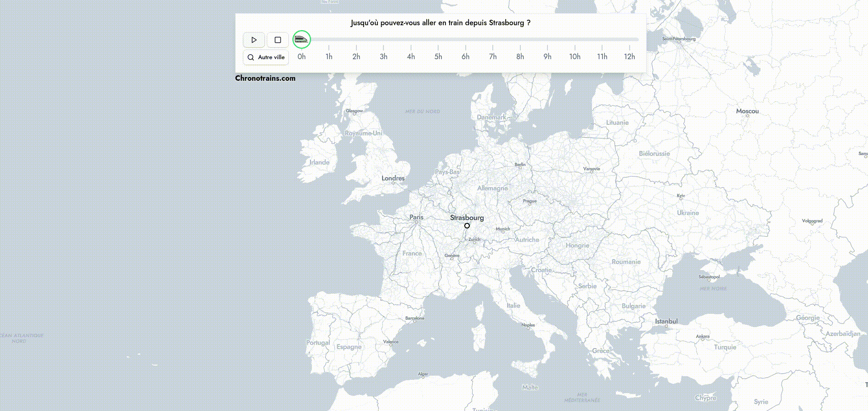Jump to the 5h tick mark
Screen dimensions: 868x411
(438, 48)
